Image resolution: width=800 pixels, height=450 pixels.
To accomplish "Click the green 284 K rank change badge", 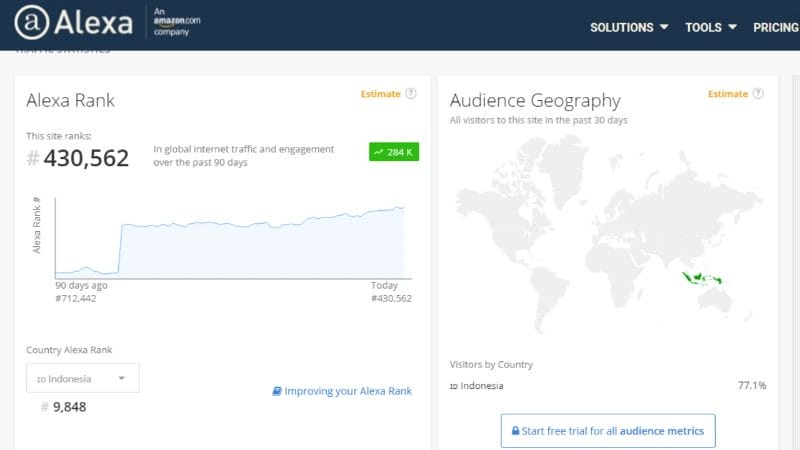I will pos(394,152).
